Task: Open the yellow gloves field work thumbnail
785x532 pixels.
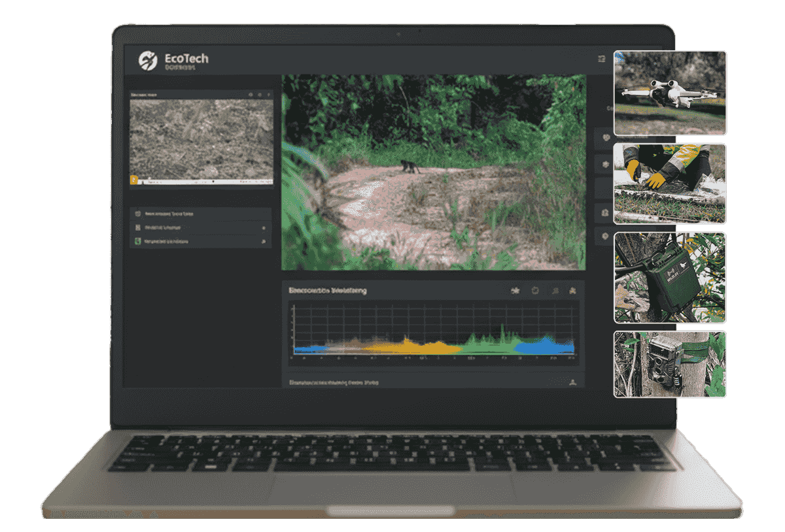Action: point(670,184)
